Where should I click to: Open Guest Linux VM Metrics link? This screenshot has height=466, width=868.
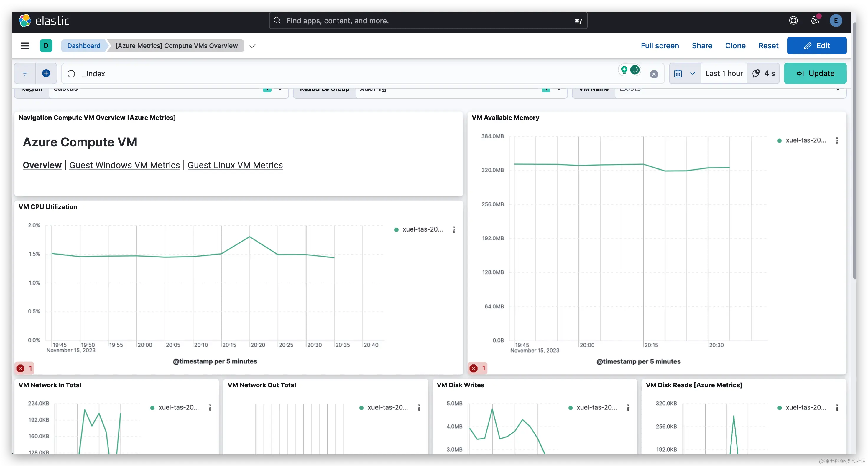(235, 165)
